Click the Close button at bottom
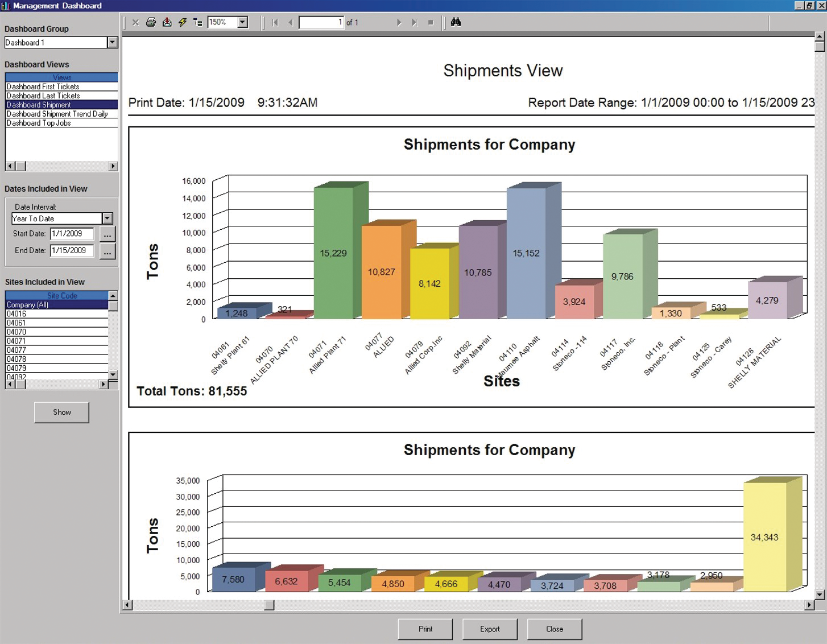This screenshot has width=827, height=644. click(x=555, y=629)
